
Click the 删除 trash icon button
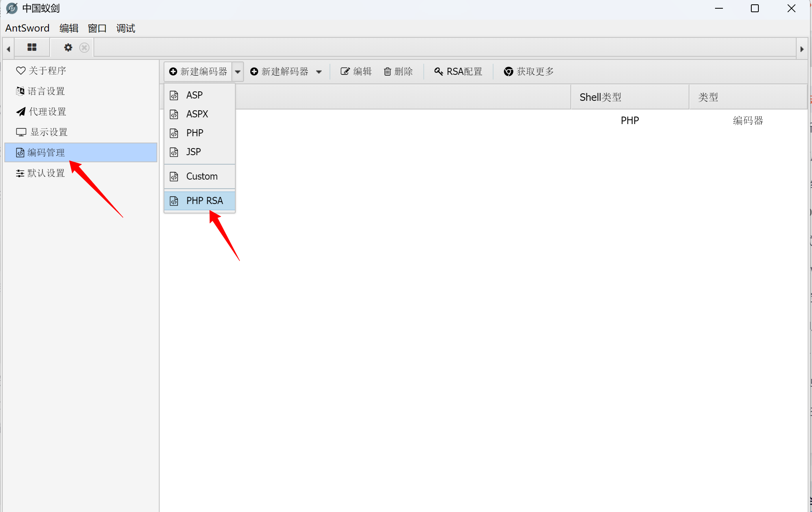[398, 71]
